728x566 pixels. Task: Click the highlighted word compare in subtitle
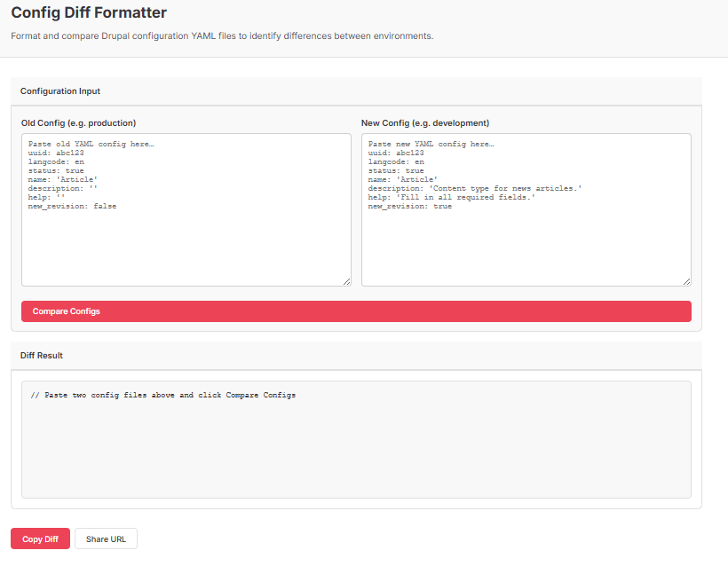coord(74,35)
